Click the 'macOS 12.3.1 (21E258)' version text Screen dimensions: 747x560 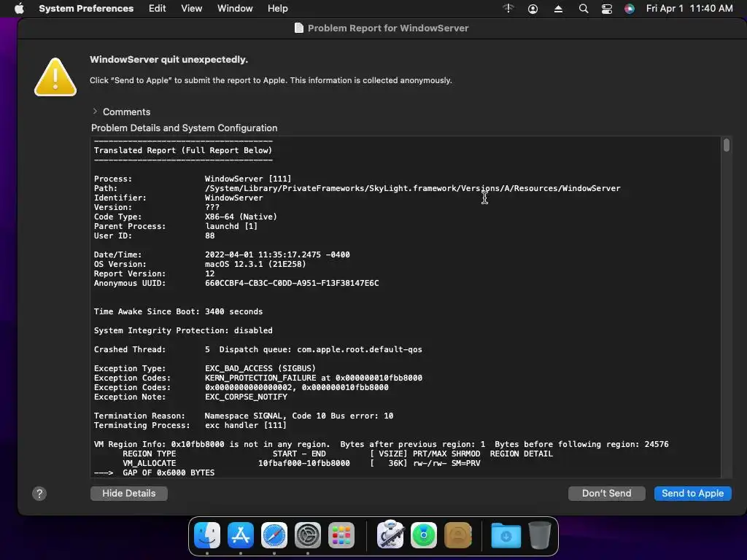coord(255,264)
